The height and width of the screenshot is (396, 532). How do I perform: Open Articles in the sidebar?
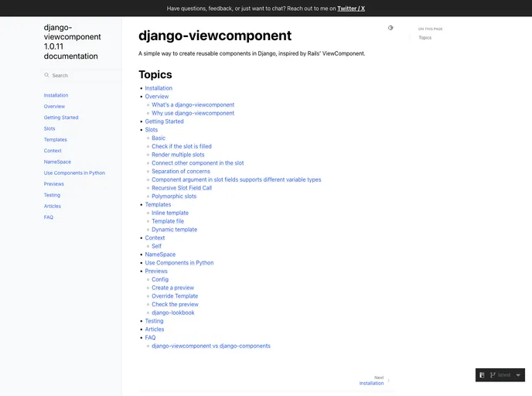53,206
